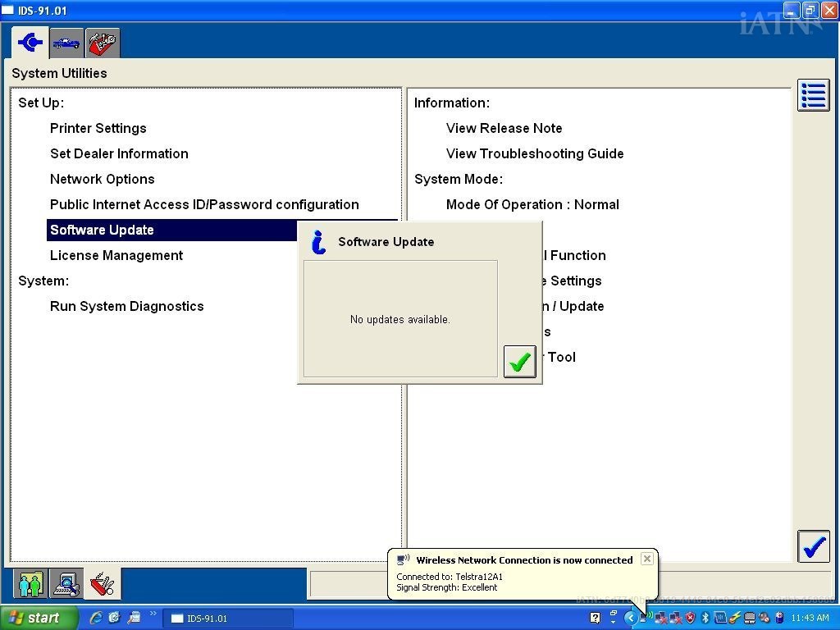Open the user people icon tab at bottom
The height and width of the screenshot is (630, 840).
pyautogui.click(x=30, y=583)
